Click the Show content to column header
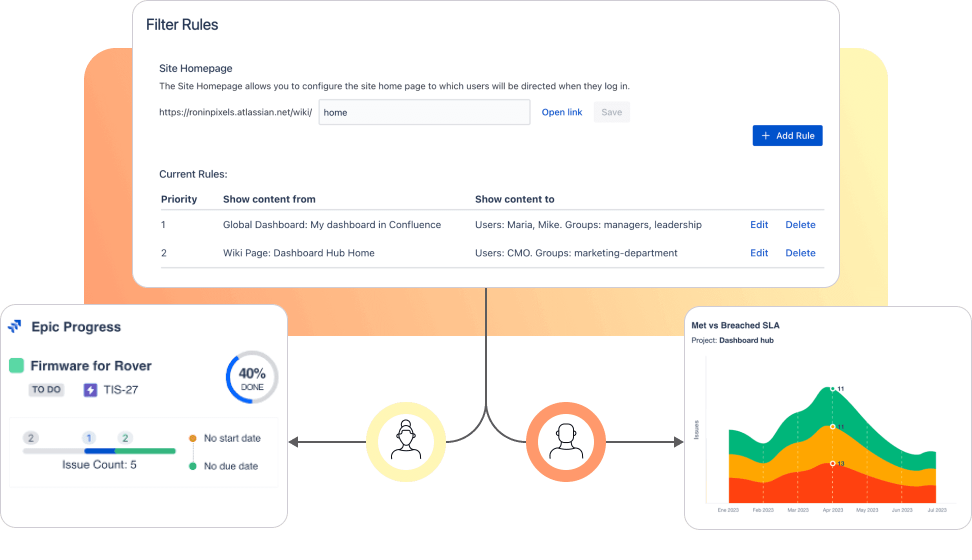Viewport: 972px width, 560px height. [514, 199]
